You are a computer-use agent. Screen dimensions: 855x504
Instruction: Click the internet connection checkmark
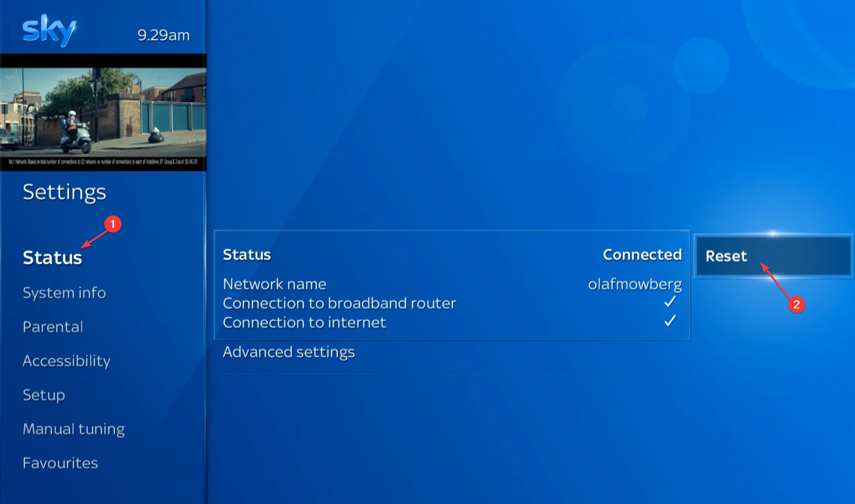click(670, 321)
